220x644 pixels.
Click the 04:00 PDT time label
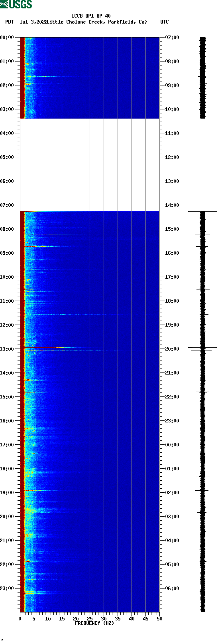(7, 133)
